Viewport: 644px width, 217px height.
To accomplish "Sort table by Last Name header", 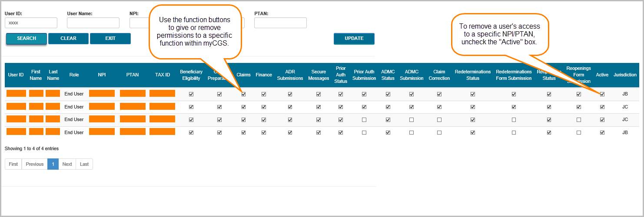I will [53, 75].
